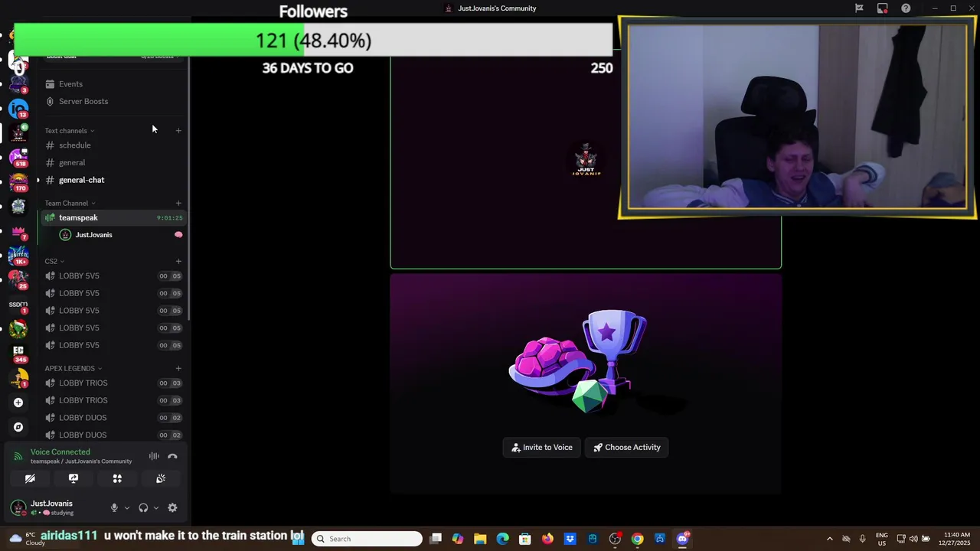Collapse the APEX LEGENDS category
Image resolution: width=980 pixels, height=551 pixels.
(73, 369)
